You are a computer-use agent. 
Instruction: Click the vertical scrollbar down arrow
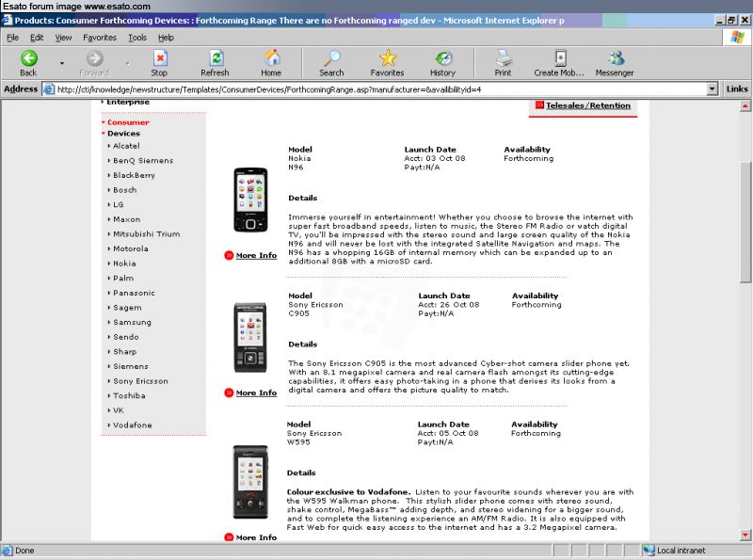(745, 536)
